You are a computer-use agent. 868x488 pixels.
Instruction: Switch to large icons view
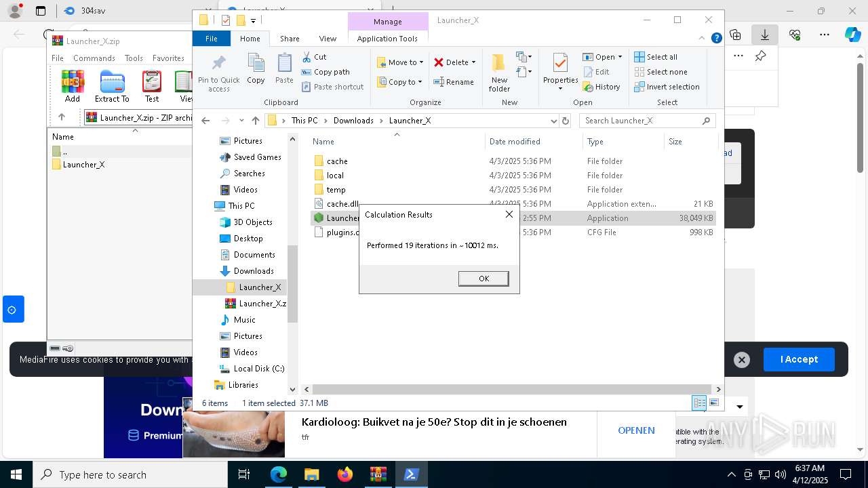coord(713,403)
